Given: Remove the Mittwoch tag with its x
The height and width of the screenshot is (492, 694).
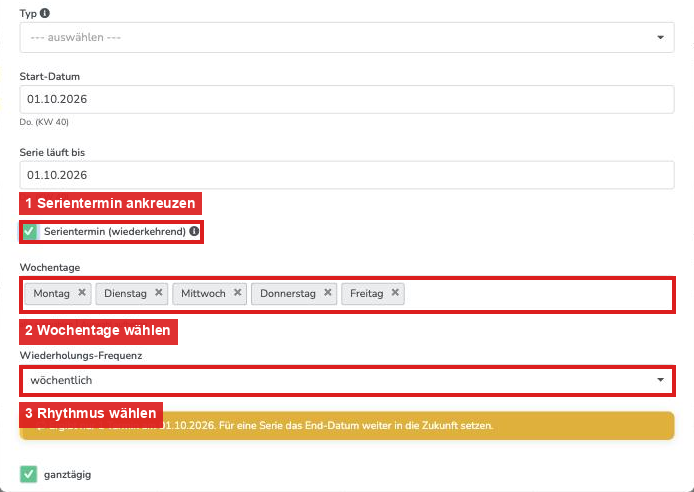Looking at the screenshot, I should (x=237, y=292).
